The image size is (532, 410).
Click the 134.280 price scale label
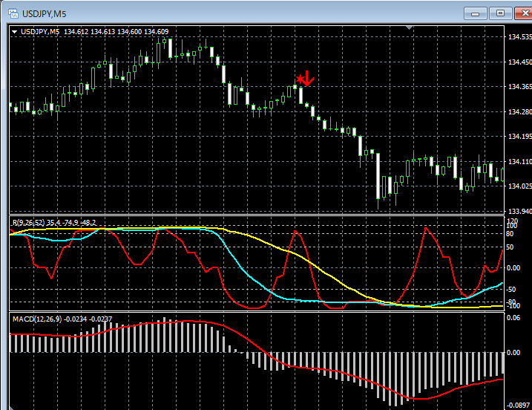pyautogui.click(x=520, y=111)
